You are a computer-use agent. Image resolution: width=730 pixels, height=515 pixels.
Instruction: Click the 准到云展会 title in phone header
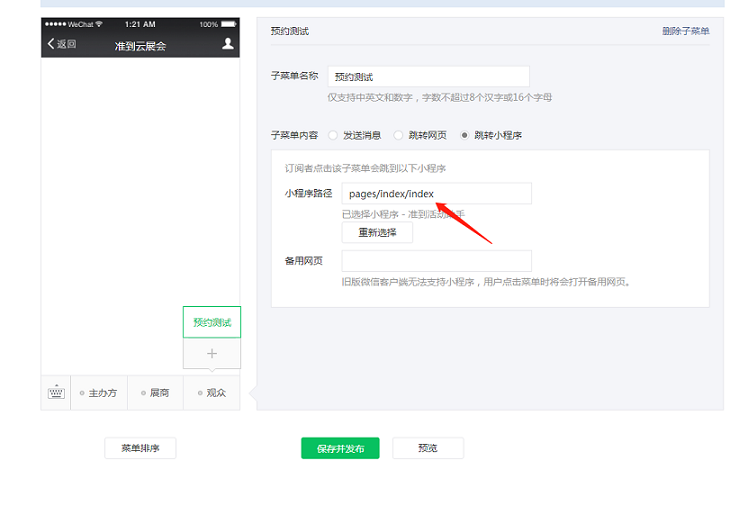pyautogui.click(x=140, y=46)
